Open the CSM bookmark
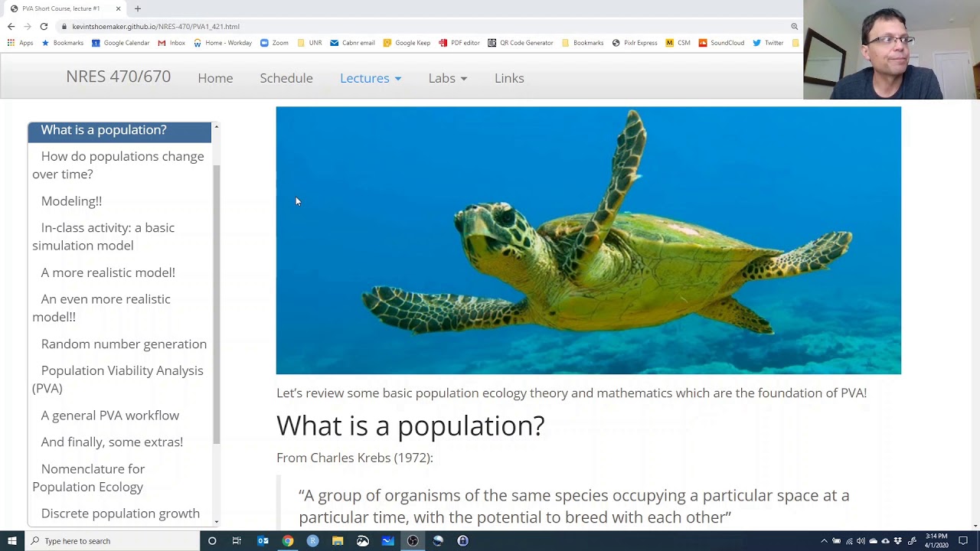980x551 pixels. point(678,43)
